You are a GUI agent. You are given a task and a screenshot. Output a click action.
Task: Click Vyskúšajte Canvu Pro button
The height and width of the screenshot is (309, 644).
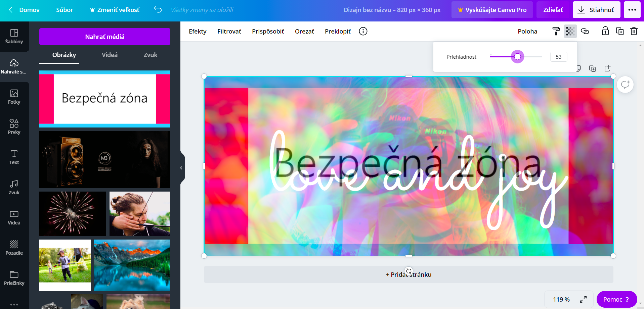[492, 10]
